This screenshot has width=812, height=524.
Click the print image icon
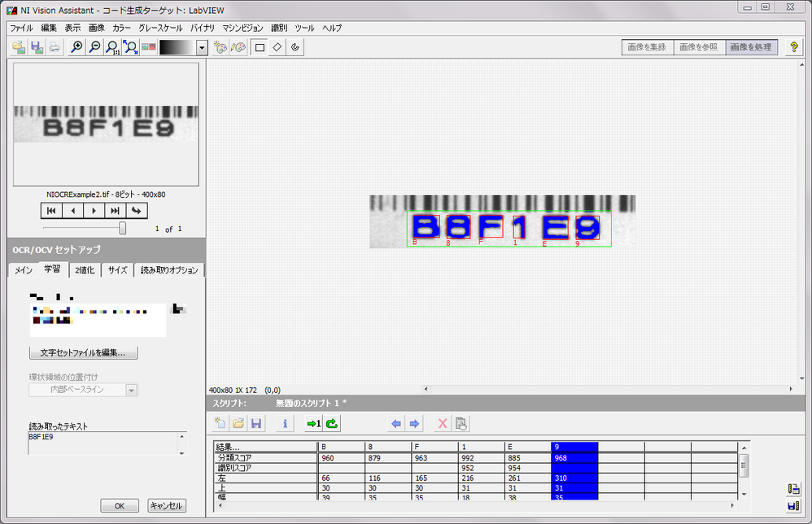coord(55,47)
